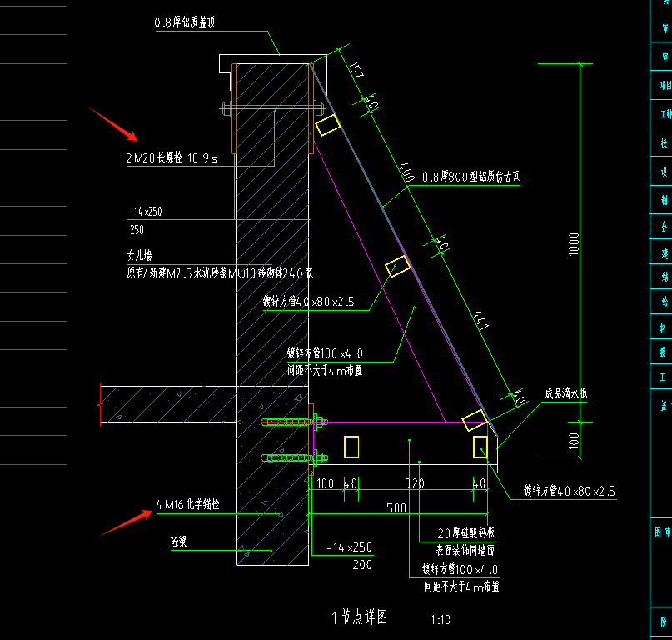Click '镀锌方管100x4.0' label above the slab
This screenshot has height=640, width=672.
tap(325, 353)
